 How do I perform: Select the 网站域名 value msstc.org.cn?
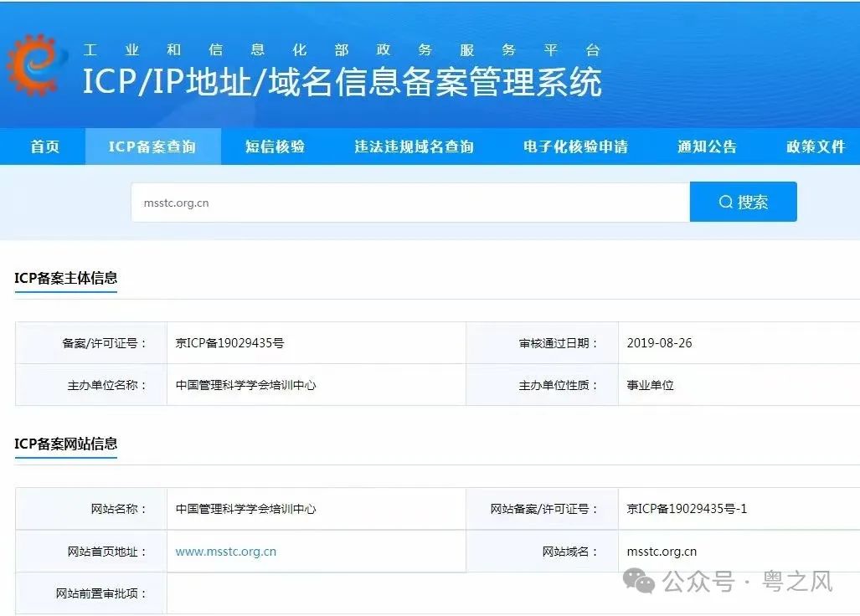(662, 552)
